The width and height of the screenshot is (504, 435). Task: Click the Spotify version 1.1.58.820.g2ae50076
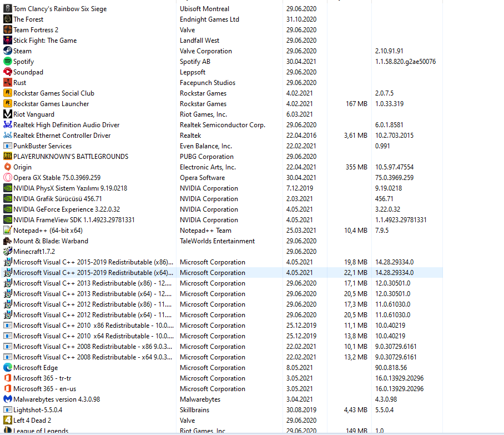tap(405, 62)
